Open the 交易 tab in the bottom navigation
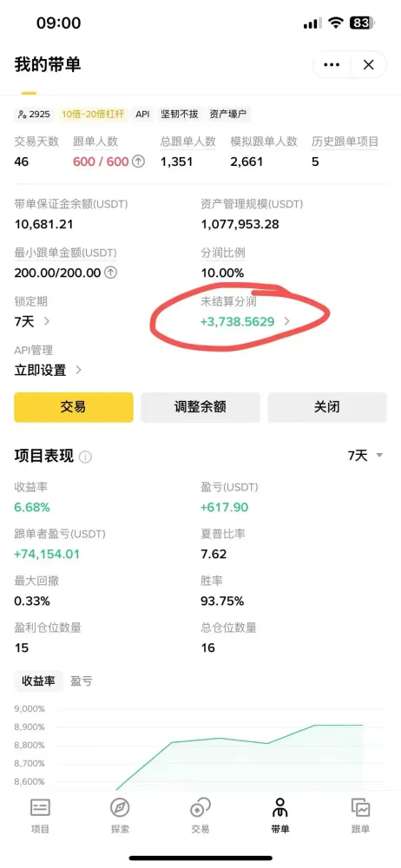The width and height of the screenshot is (401, 868). 200,816
